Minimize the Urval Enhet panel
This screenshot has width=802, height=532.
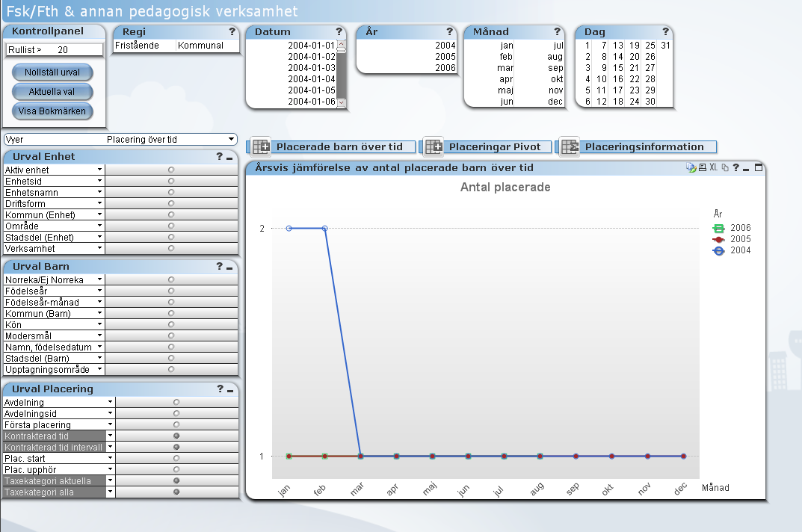point(229,158)
